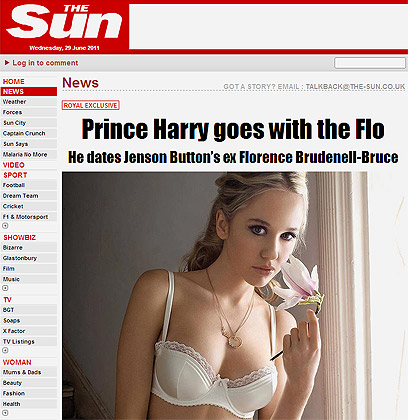Viewport: 408px width, 420px height.
Task: Open the Log in to comment link
Action: tap(45, 63)
